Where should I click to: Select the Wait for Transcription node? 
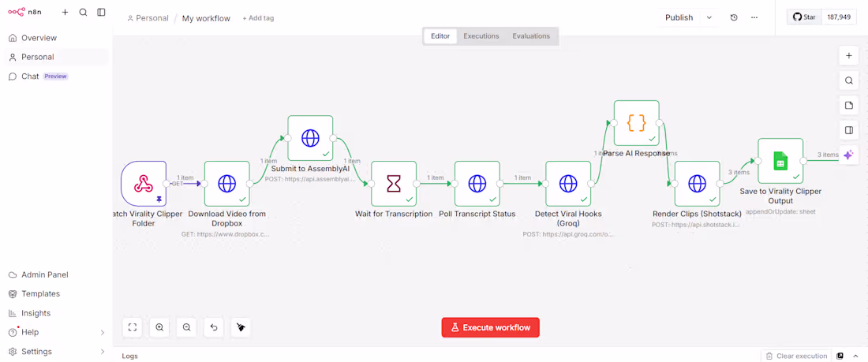[394, 184]
